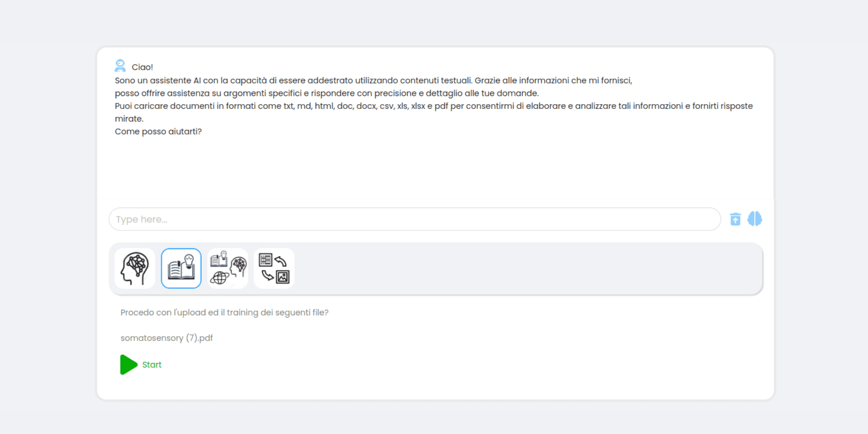Click the word 'mirate.' in the message
The image size is (868, 434).
[129, 119]
